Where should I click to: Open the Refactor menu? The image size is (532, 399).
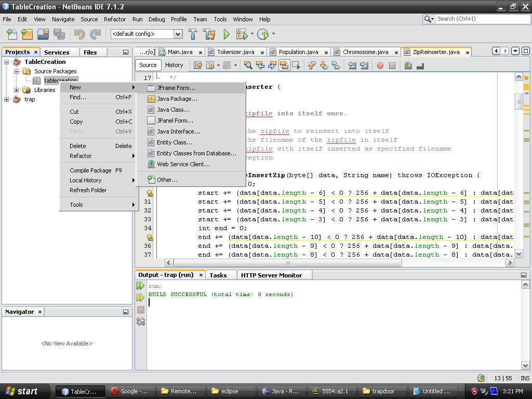(x=115, y=19)
